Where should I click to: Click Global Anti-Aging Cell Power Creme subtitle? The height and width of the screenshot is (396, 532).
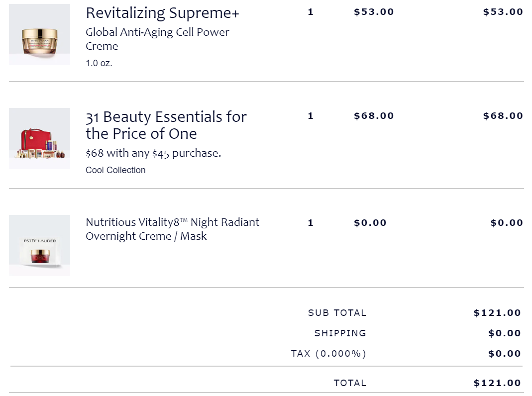[x=157, y=39]
